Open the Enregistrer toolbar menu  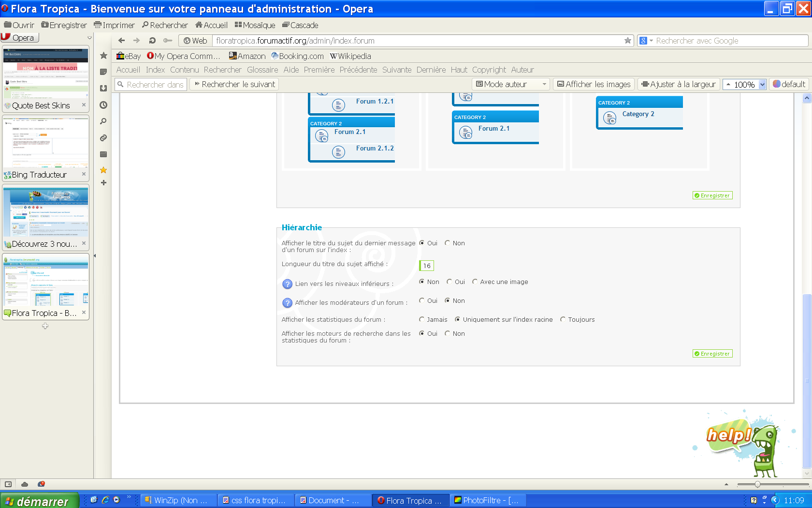pyautogui.click(x=64, y=25)
